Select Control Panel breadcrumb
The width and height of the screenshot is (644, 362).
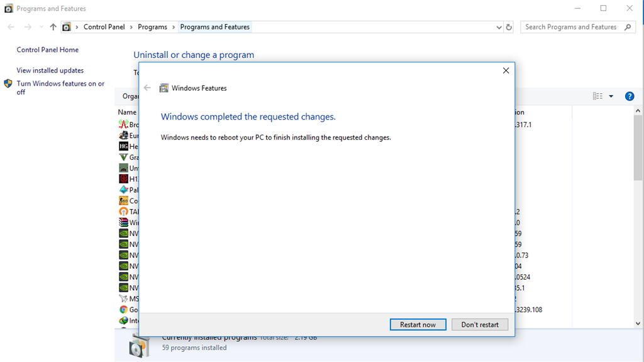(104, 27)
